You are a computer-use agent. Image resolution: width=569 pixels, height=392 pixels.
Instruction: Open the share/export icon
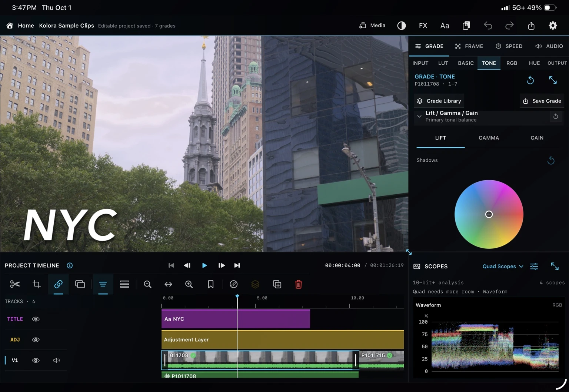pos(531,26)
